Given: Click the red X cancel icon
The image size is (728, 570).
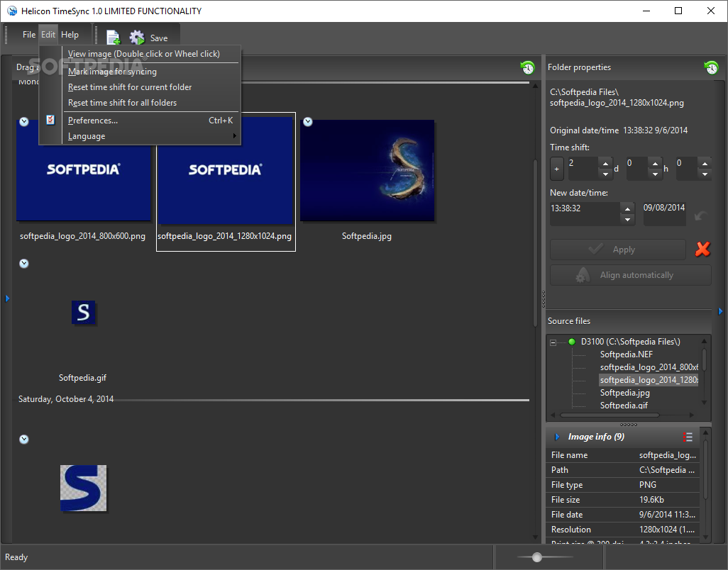Looking at the screenshot, I should pyautogui.click(x=702, y=249).
